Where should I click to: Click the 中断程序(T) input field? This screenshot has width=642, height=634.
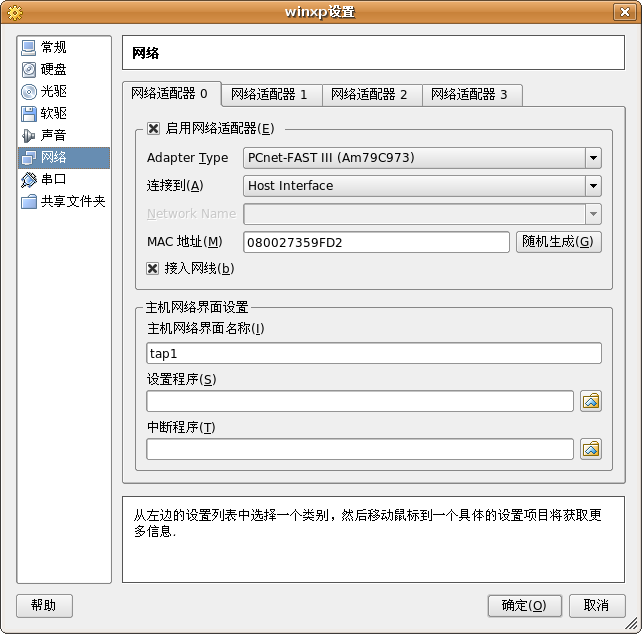(360, 449)
